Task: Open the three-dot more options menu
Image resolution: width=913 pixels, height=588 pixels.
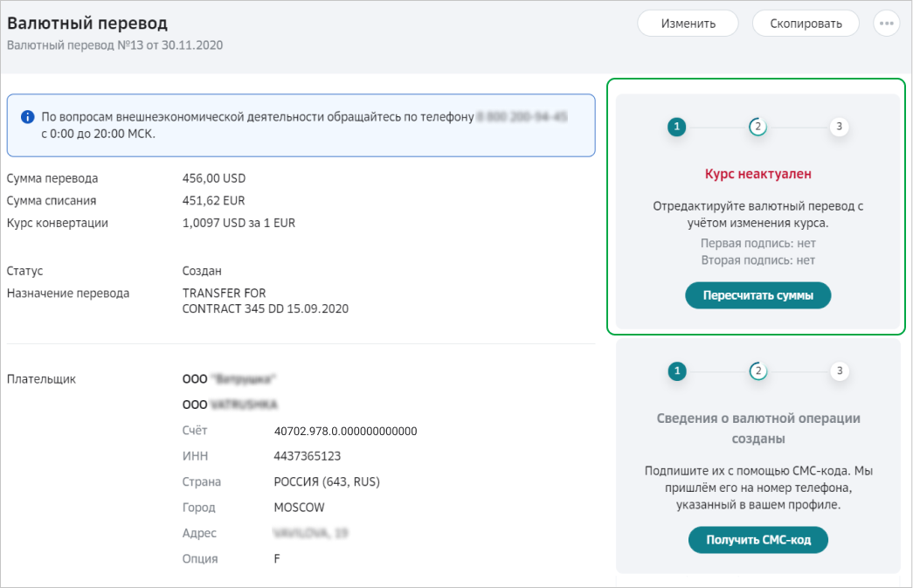Action: click(886, 24)
